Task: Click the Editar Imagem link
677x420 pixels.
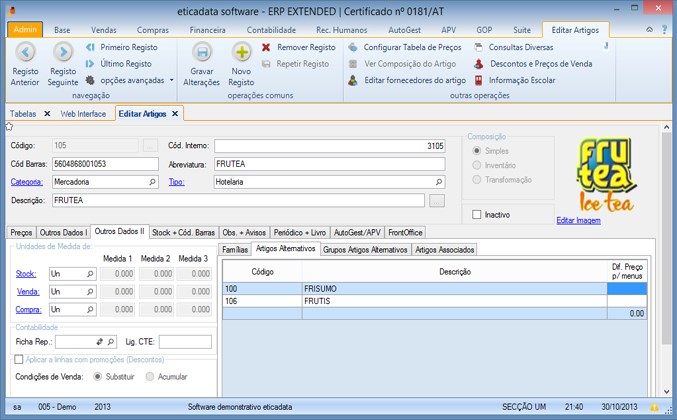Action: (578, 220)
